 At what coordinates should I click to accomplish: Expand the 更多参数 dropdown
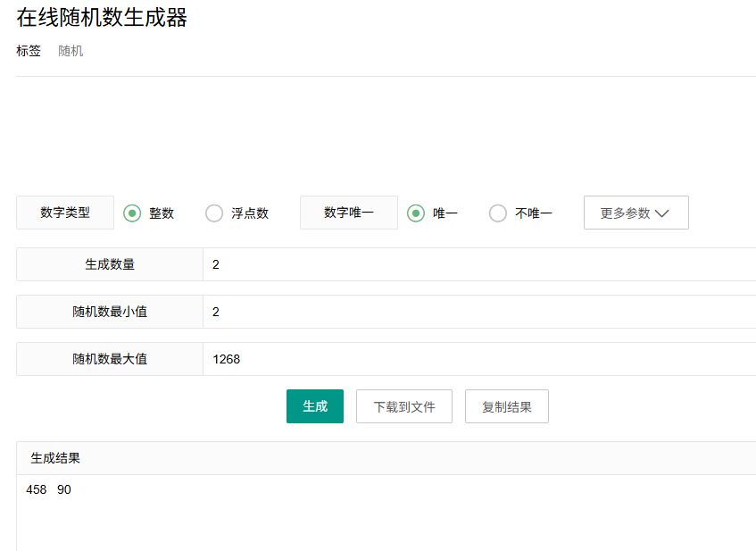[636, 213]
